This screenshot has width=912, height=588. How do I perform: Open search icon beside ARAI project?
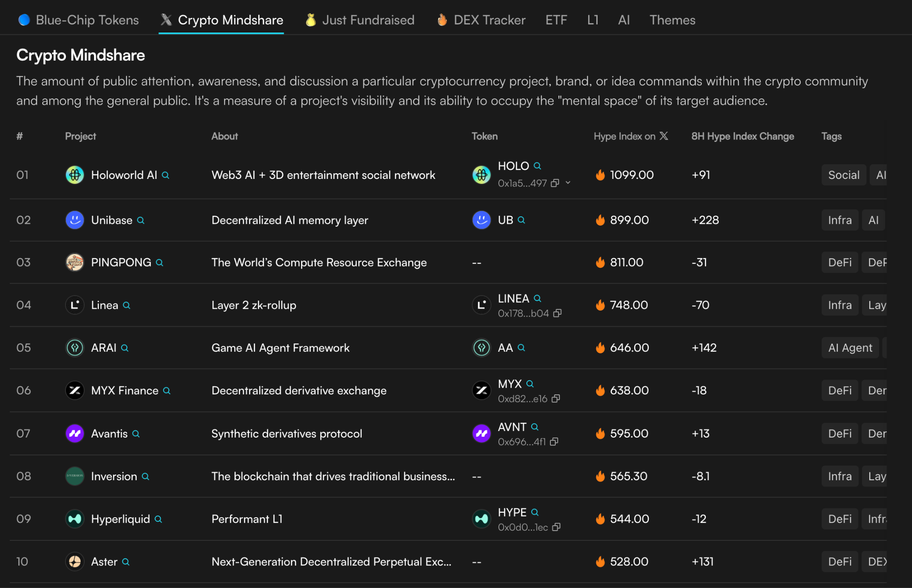(x=125, y=348)
